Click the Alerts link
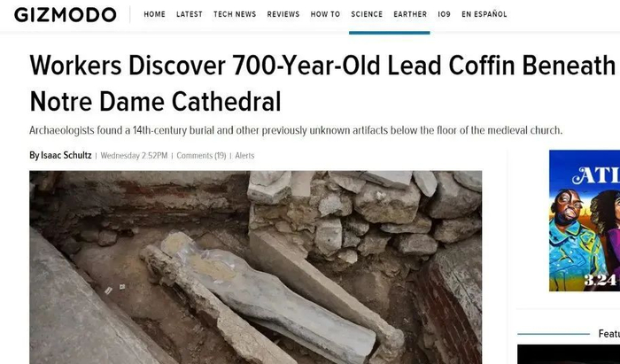This screenshot has width=620, height=364. [x=244, y=156]
